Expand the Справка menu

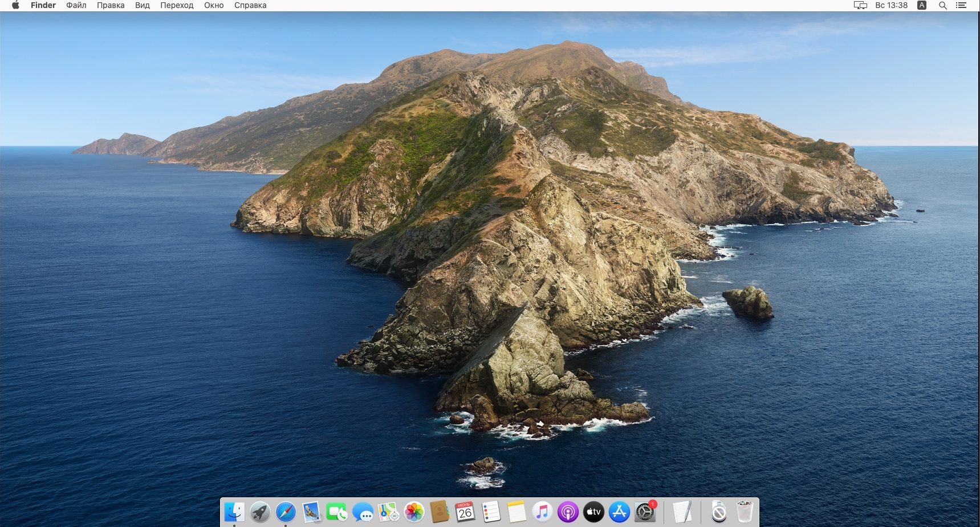click(x=250, y=5)
